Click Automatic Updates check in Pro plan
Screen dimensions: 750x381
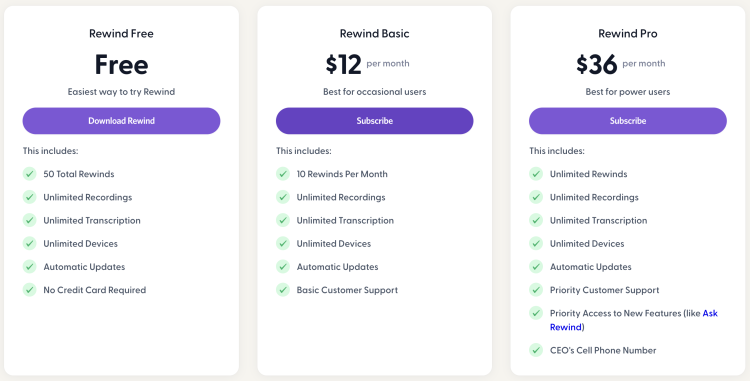pos(536,266)
